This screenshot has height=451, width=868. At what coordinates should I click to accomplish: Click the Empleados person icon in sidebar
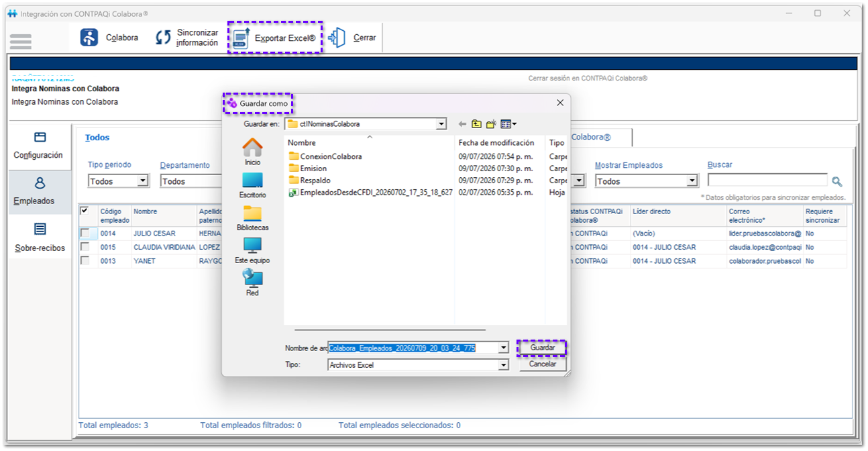pyautogui.click(x=40, y=183)
